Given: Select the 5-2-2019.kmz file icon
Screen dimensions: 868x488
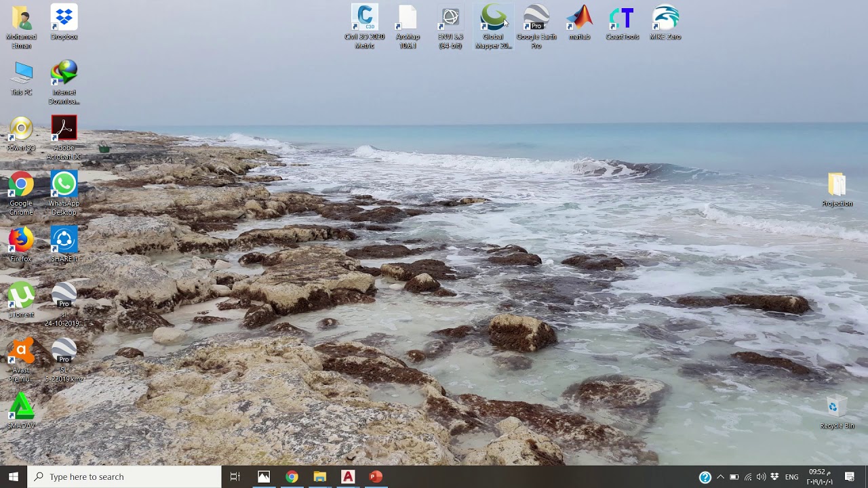Looking at the screenshot, I should click(64, 361).
